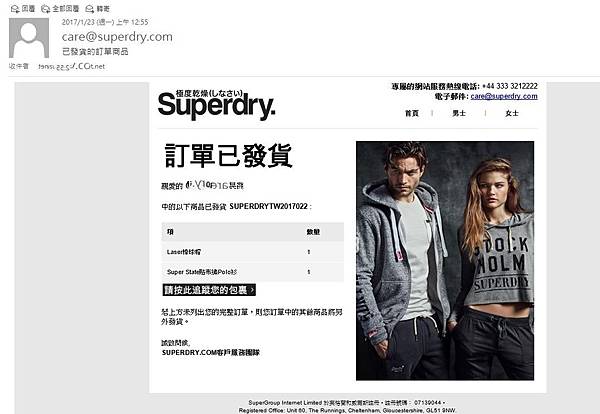Click the 訂單已發貨 heading
Image resolution: width=600 pixels, height=414 pixels.
click(x=228, y=155)
